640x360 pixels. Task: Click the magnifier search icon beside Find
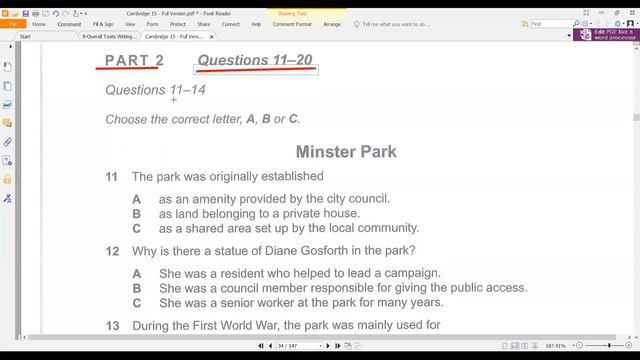(576, 24)
